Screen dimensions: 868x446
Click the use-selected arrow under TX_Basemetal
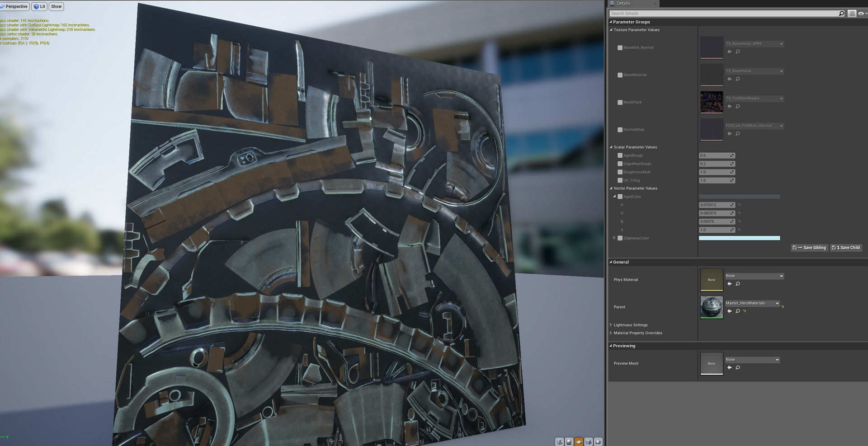[729, 79]
